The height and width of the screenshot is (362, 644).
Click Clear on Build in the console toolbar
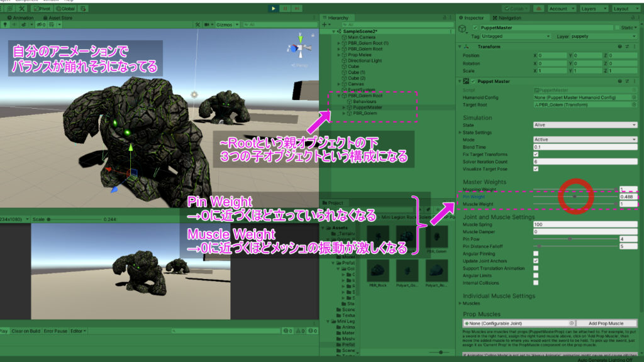pos(26,332)
